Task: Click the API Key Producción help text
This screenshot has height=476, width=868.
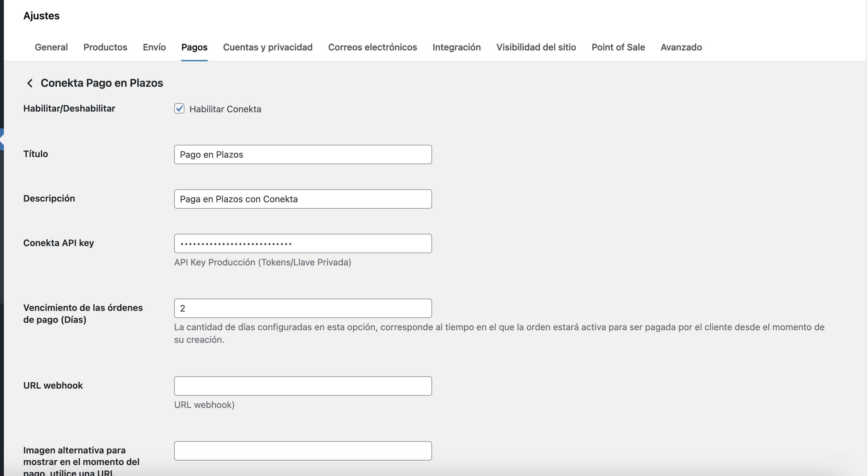Action: [x=262, y=262]
